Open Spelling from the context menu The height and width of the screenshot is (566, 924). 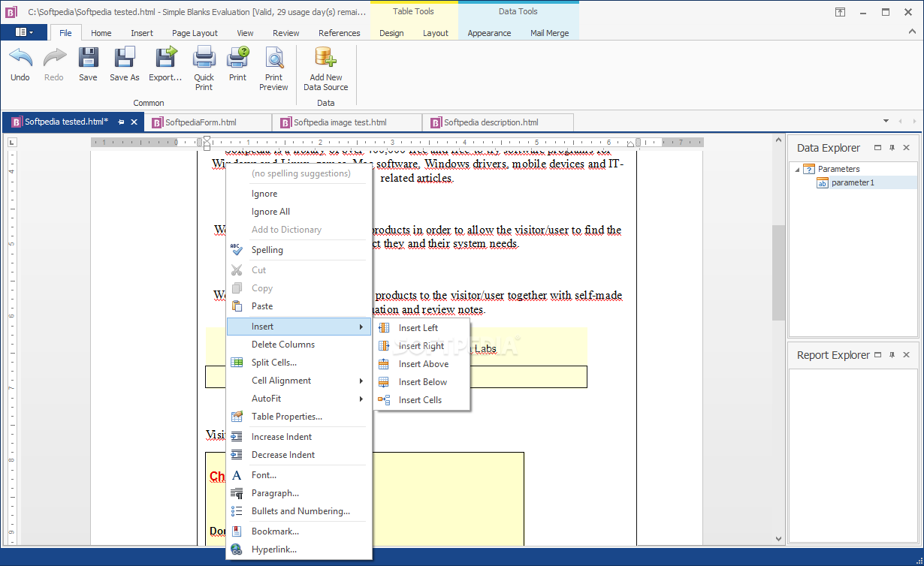point(299,250)
